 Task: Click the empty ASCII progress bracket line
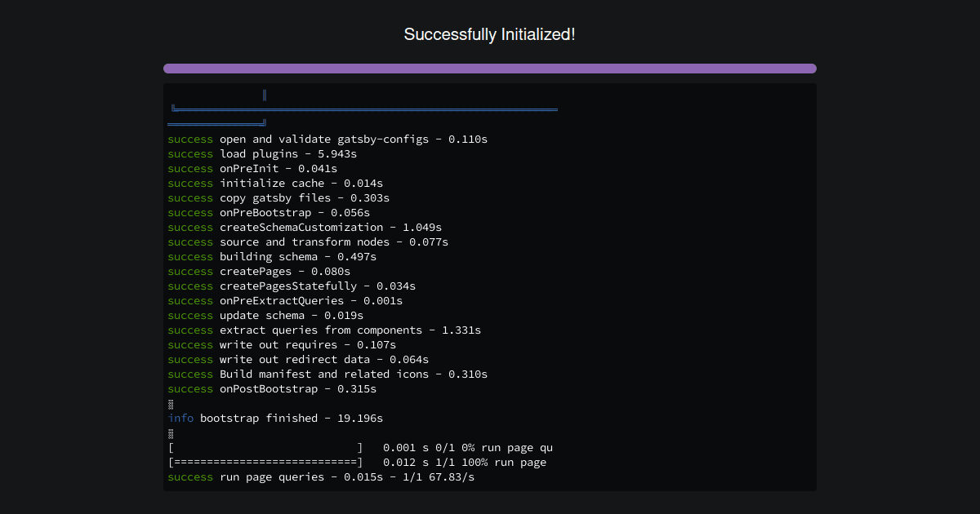359,447
